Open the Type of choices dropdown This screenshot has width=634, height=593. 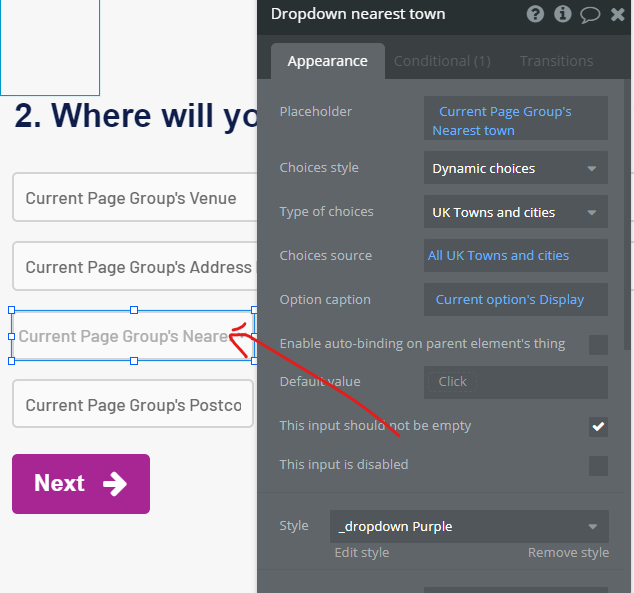pyautogui.click(x=515, y=212)
